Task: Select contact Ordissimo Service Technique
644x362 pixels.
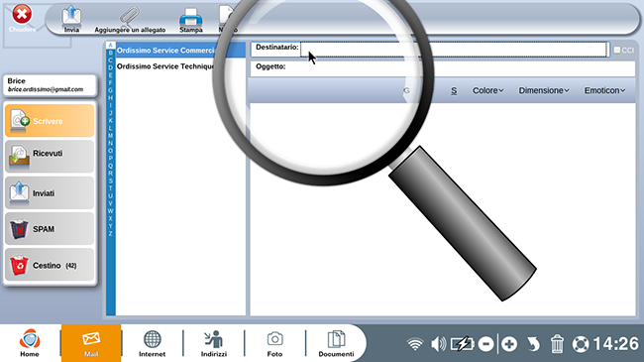Action: pos(165,66)
